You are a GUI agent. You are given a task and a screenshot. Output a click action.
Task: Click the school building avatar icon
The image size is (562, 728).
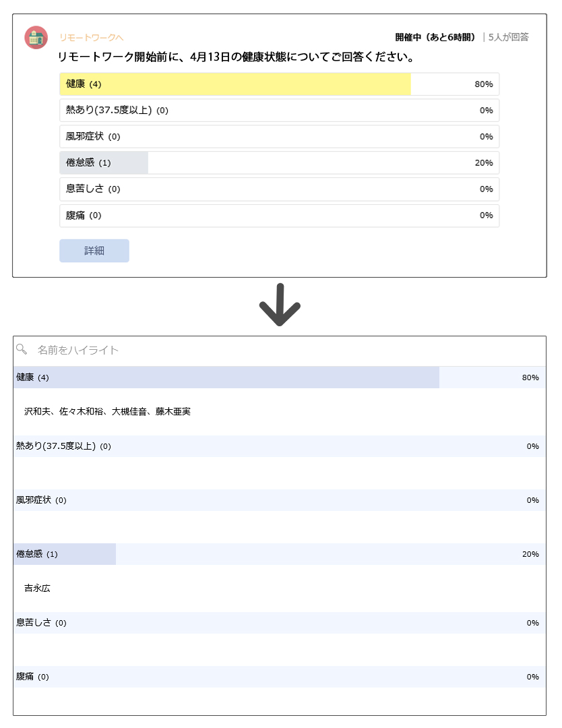pos(36,38)
